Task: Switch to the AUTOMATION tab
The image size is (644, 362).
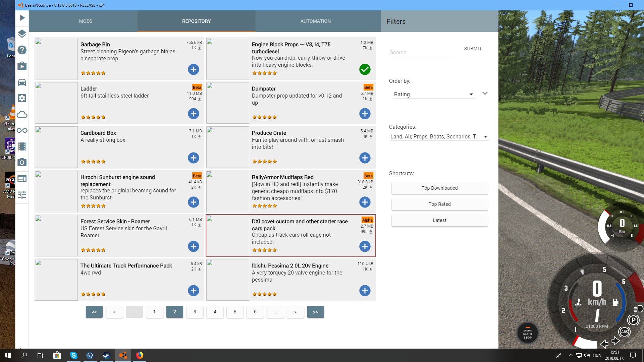Action: (x=315, y=21)
